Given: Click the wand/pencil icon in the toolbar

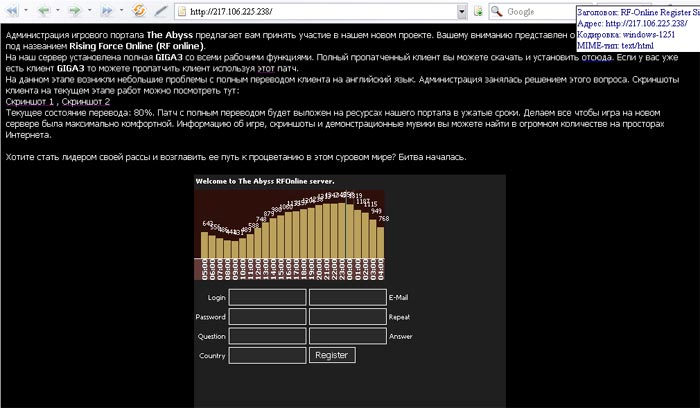Looking at the screenshot, I should click(x=160, y=11).
